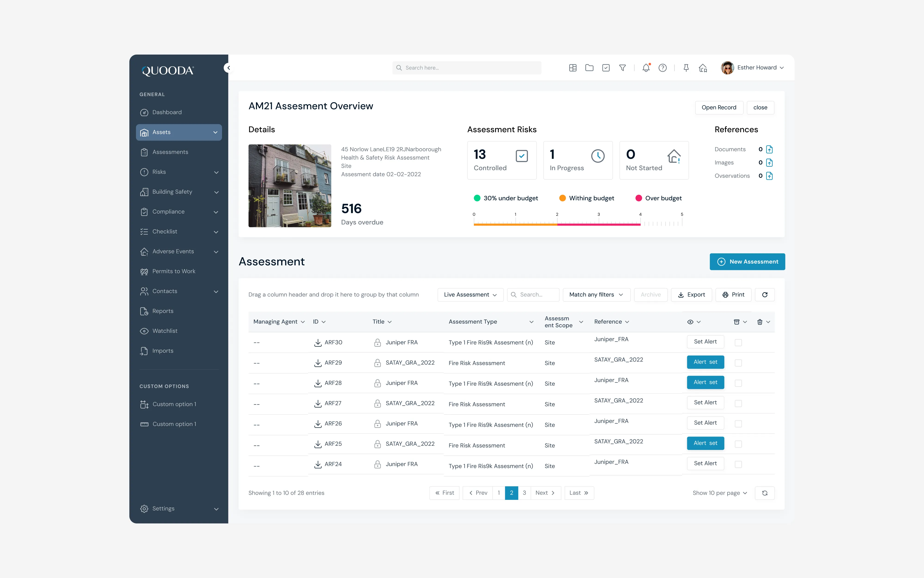This screenshot has width=924, height=578.
Task: Open Watchlist in the sidebar
Action: 179,331
